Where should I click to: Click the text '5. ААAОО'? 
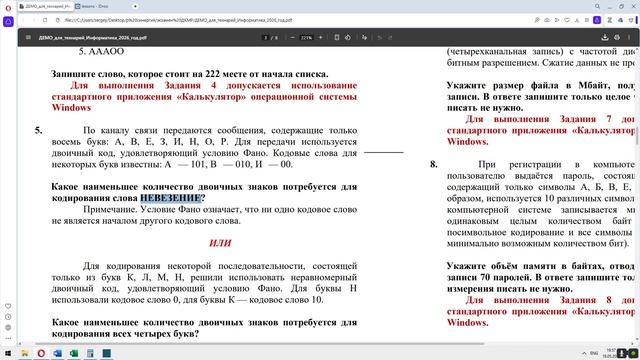tap(101, 51)
